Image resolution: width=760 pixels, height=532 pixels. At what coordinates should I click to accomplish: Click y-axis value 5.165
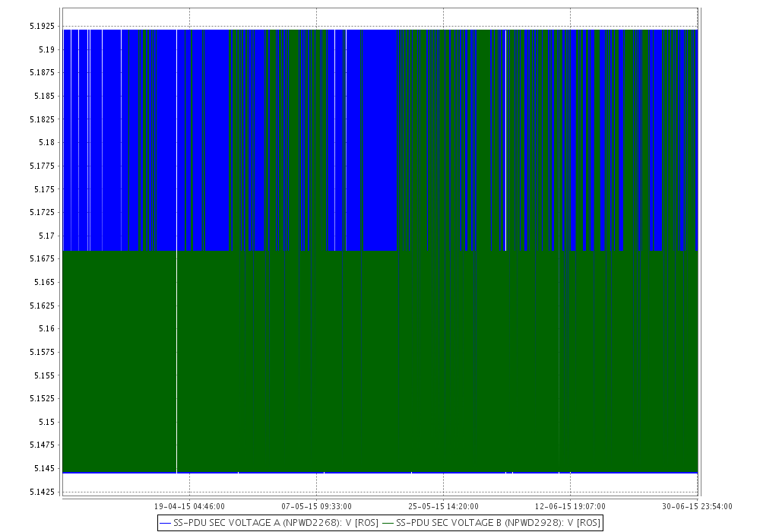pos(45,282)
